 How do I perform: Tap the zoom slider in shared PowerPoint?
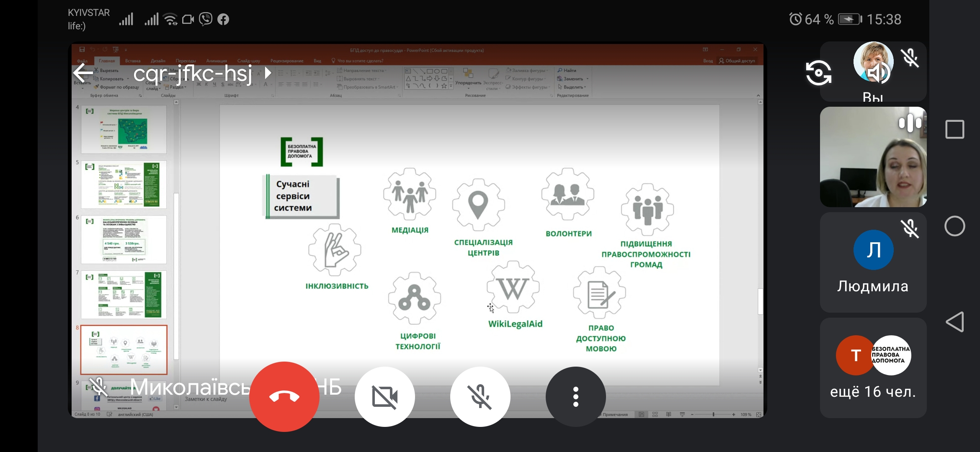[x=713, y=414]
